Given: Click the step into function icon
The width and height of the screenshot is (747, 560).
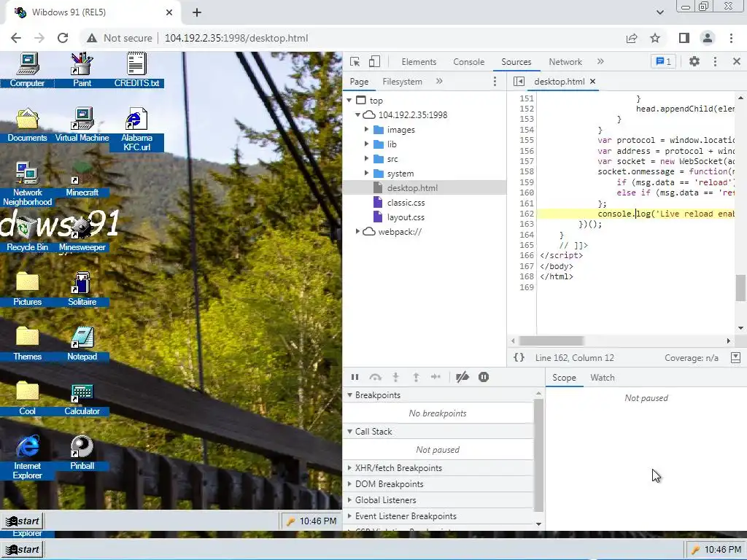Looking at the screenshot, I should pos(395,377).
